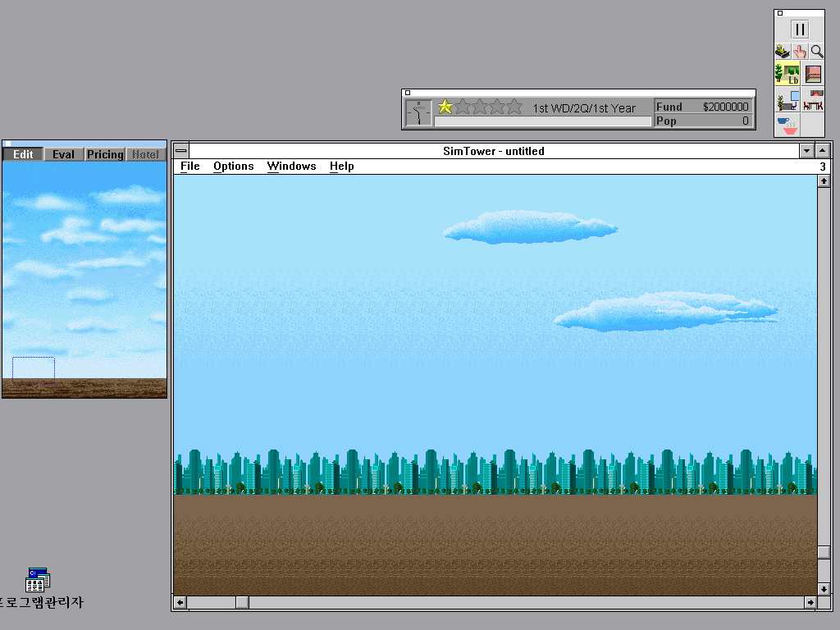Select the restaurant table build tool
This screenshot has width=840, height=630.
[x=813, y=100]
